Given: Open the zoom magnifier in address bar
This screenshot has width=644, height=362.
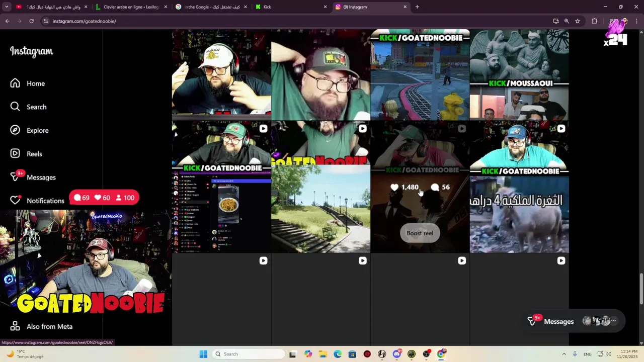Looking at the screenshot, I should coord(567,21).
